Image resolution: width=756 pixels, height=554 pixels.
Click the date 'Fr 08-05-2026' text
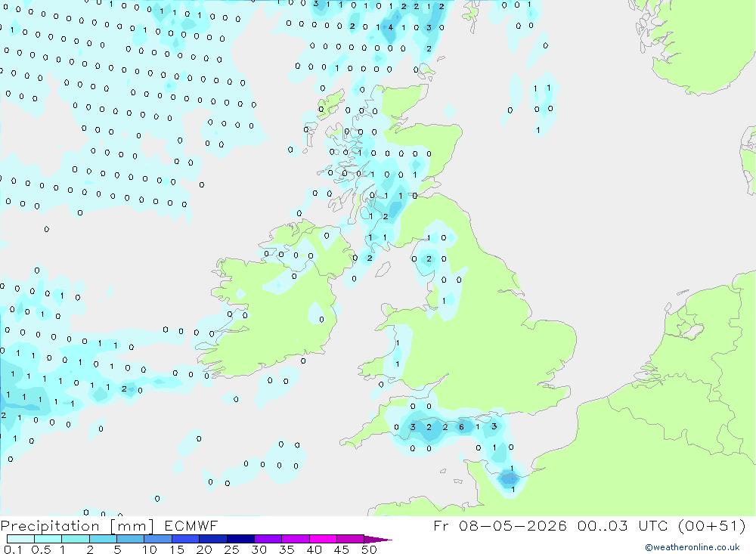(x=500, y=525)
